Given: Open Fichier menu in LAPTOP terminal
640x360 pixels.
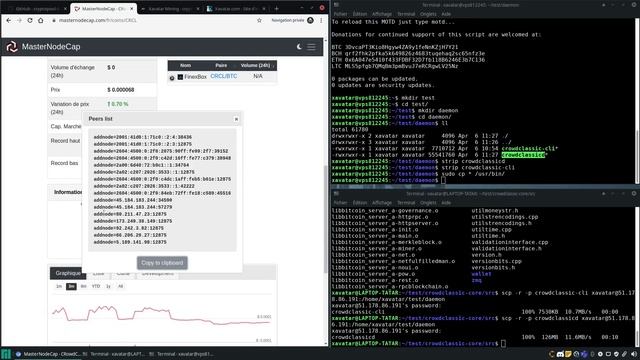Looking at the screenshot, I should pos(340,202).
